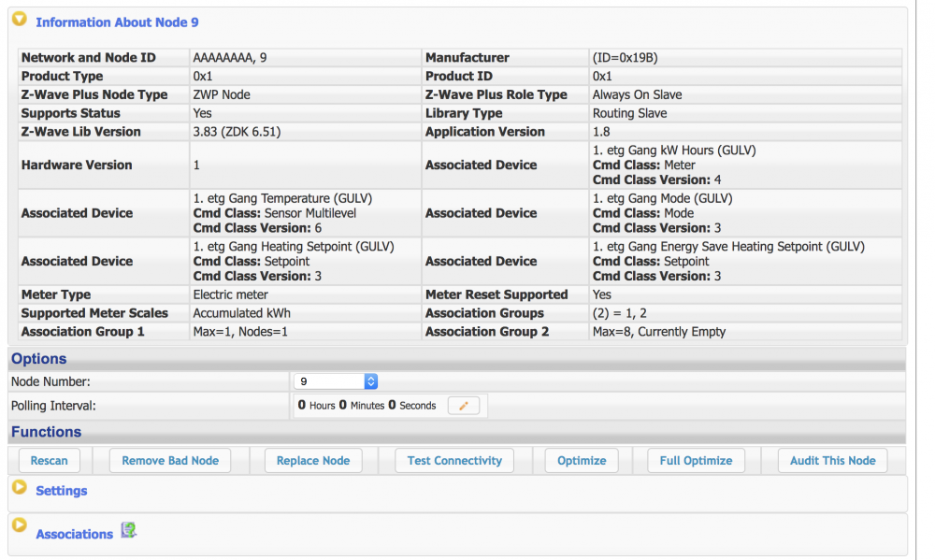Viewport: 935px width, 560px height.
Task: Click the Optimize button
Action: (x=582, y=460)
